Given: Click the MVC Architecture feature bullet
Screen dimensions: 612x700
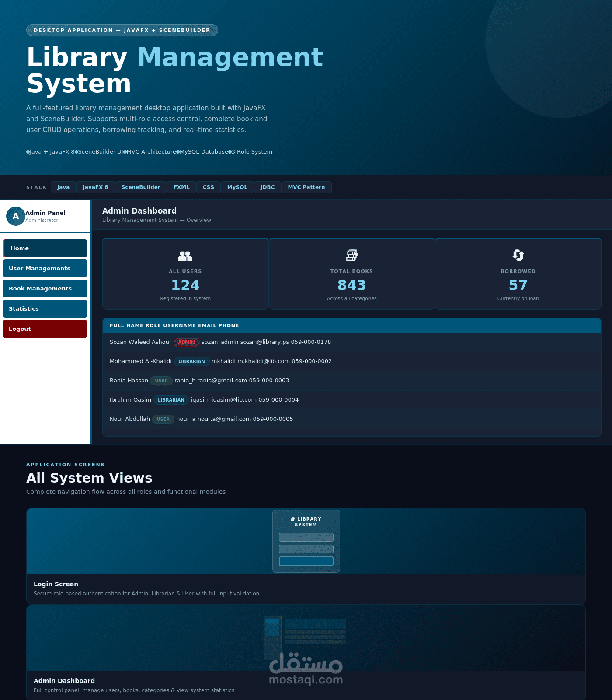Looking at the screenshot, I should 150,152.
